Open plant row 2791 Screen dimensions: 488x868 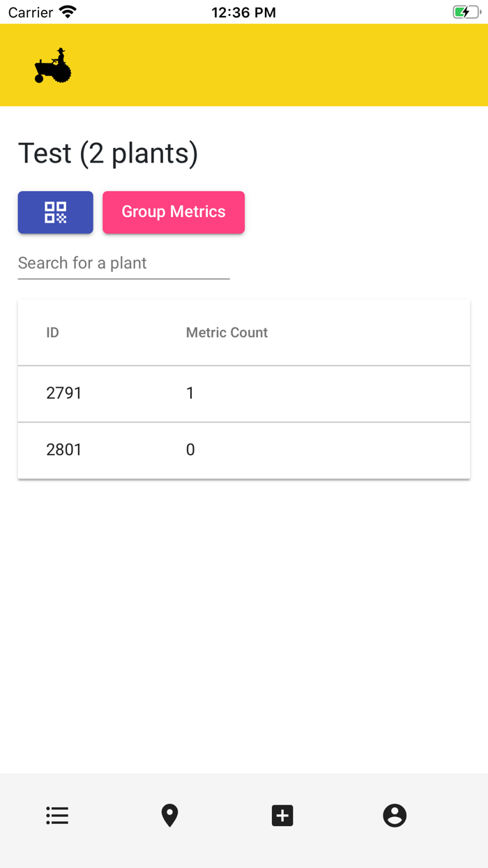(x=64, y=394)
